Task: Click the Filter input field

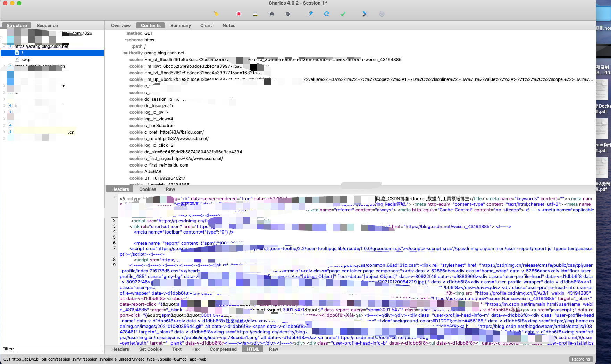Action: pyautogui.click(x=59, y=349)
